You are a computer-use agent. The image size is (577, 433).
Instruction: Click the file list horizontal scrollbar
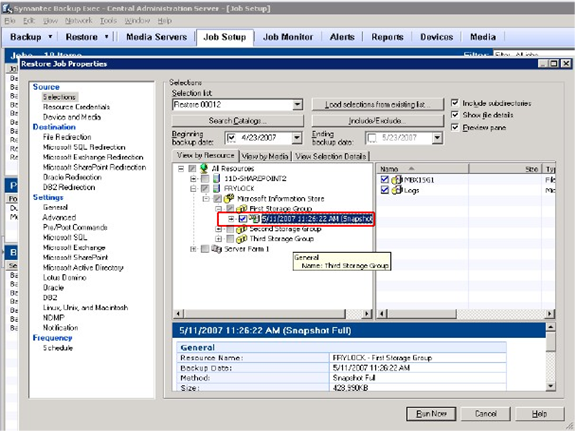466,314
